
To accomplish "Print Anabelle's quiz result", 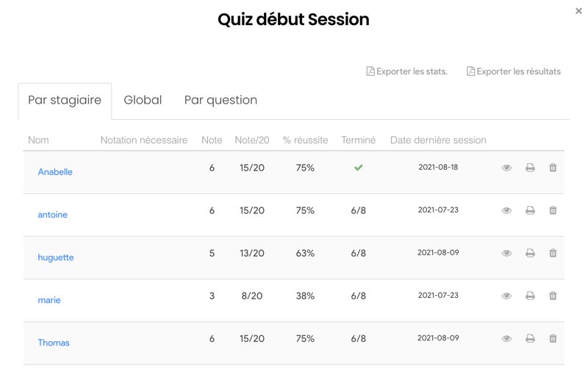I will pyautogui.click(x=530, y=168).
